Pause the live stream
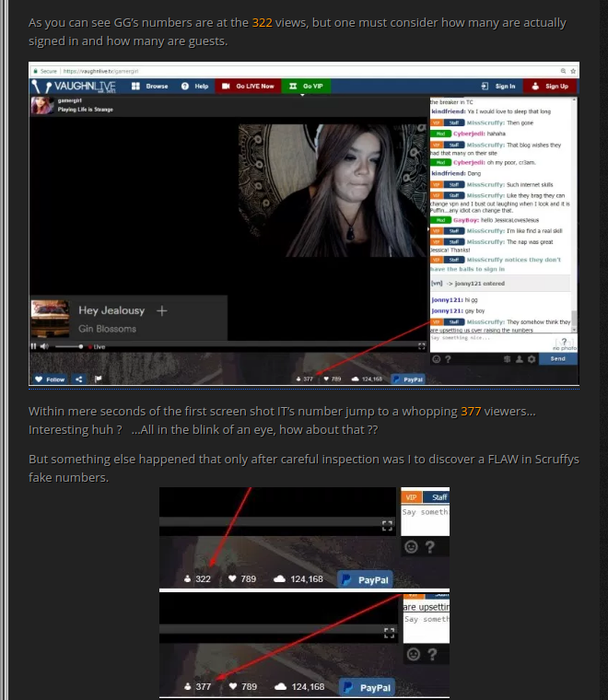This screenshot has height=700, width=608. tap(33, 346)
